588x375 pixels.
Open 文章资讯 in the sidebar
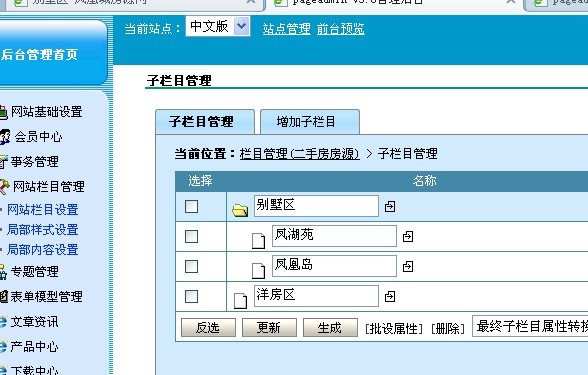pyautogui.click(x=34, y=322)
